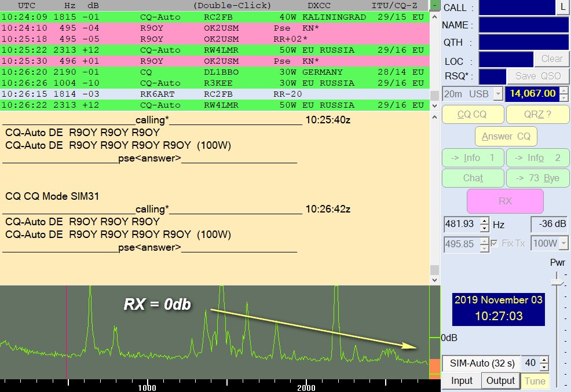Switch to the Output tab
Image resolution: width=571 pixels, height=392 pixels.
tap(500, 380)
